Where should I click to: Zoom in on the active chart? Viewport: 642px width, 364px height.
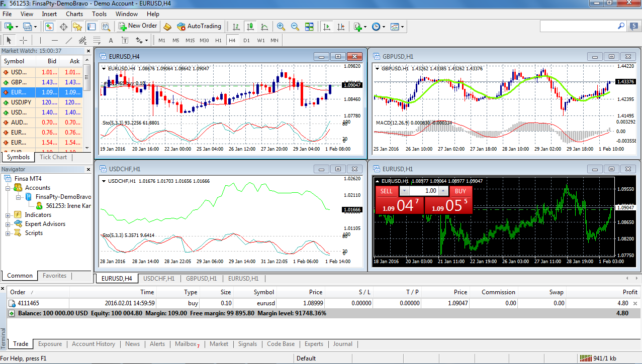pyautogui.click(x=281, y=27)
